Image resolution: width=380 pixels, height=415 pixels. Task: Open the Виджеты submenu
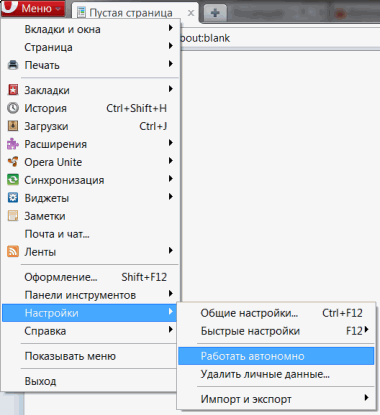point(91,198)
